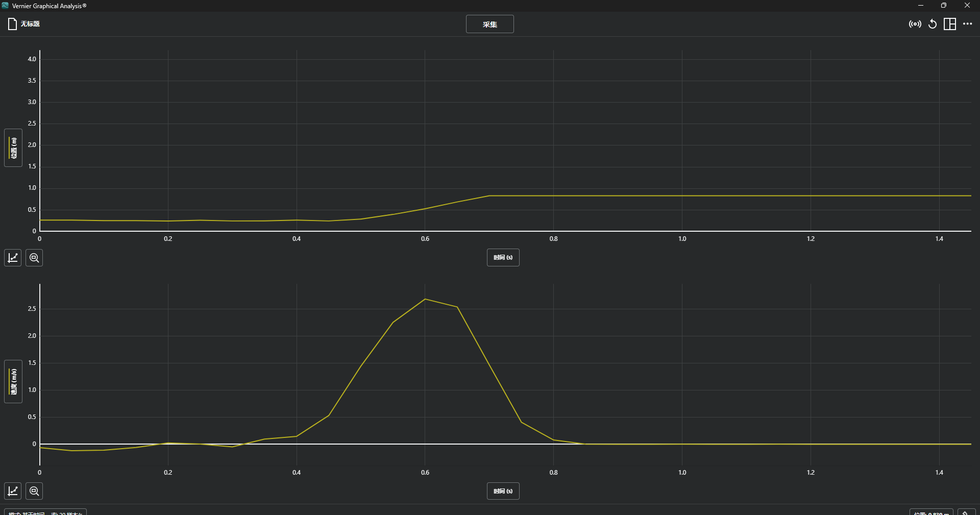Close the Vernier Graphical Analysis window
This screenshot has width=980, height=515.
point(967,6)
